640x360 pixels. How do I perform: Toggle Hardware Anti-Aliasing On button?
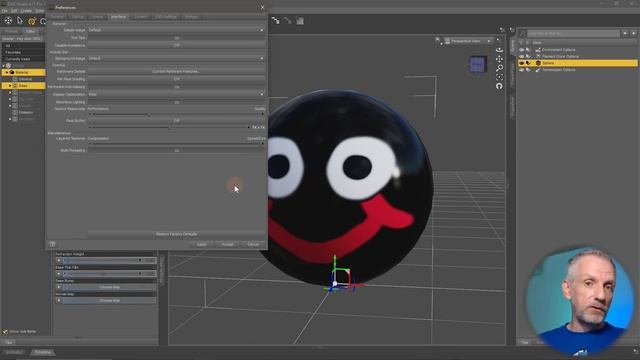point(176,87)
